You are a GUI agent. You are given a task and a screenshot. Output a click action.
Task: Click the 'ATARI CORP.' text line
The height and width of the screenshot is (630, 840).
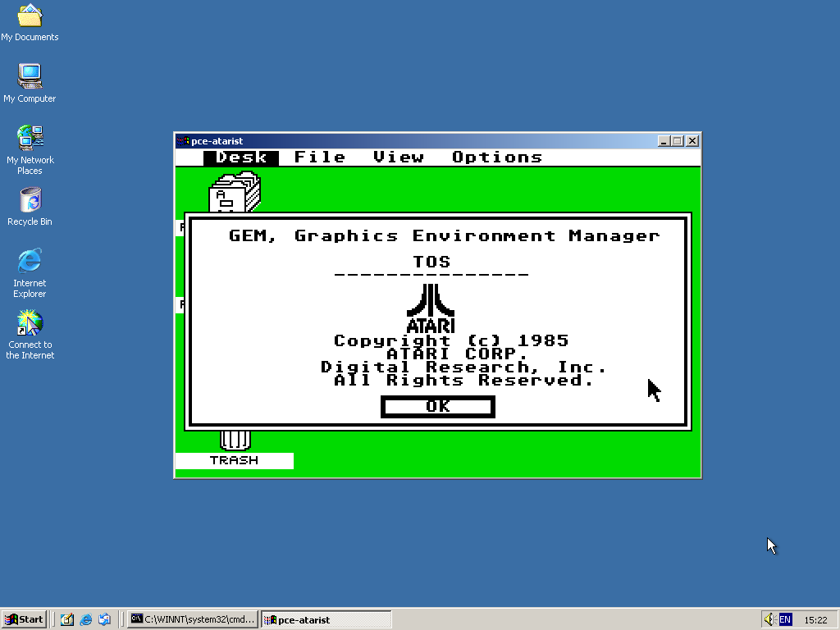458,354
